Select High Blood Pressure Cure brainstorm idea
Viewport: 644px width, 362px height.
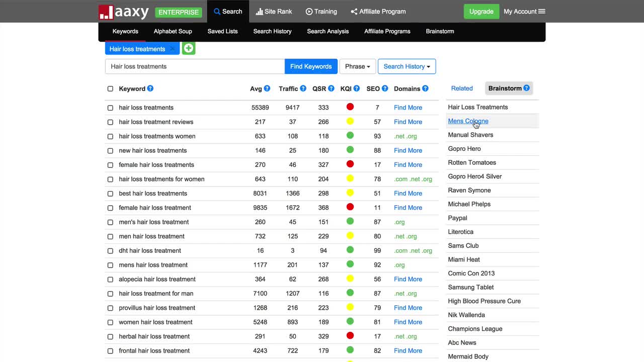[484, 301]
